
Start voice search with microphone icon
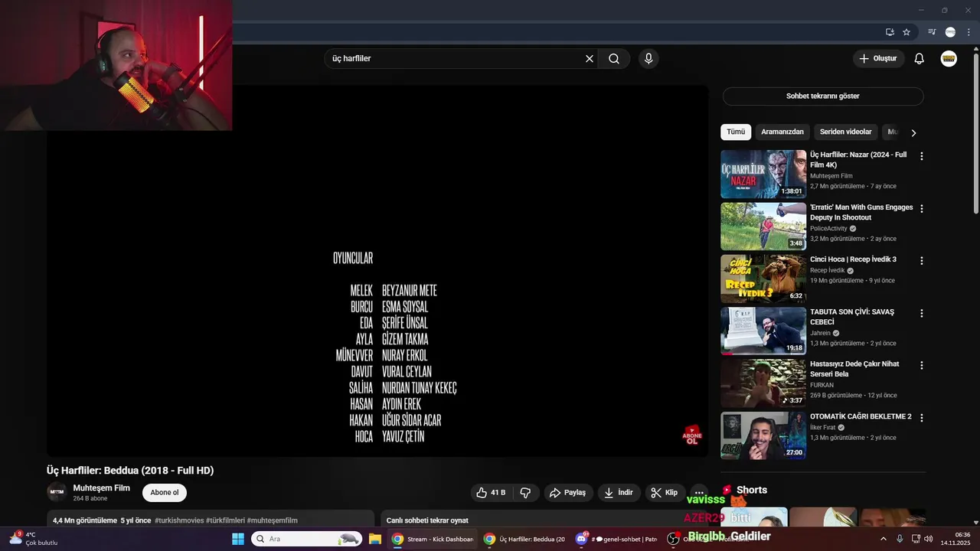point(648,59)
